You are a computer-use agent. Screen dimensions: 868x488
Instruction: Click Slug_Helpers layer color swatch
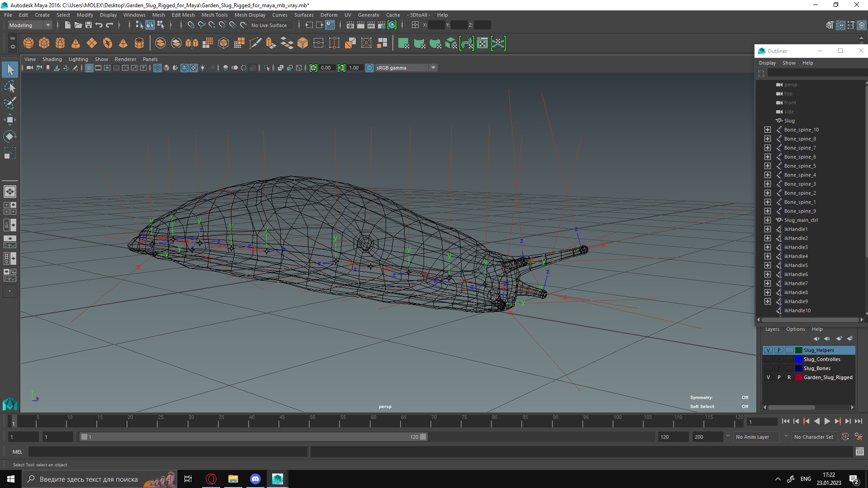(799, 350)
